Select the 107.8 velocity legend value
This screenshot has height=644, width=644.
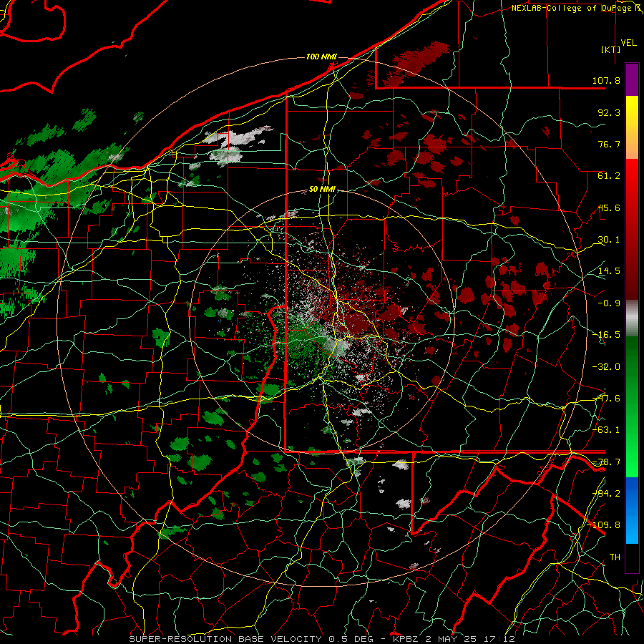tap(606, 80)
